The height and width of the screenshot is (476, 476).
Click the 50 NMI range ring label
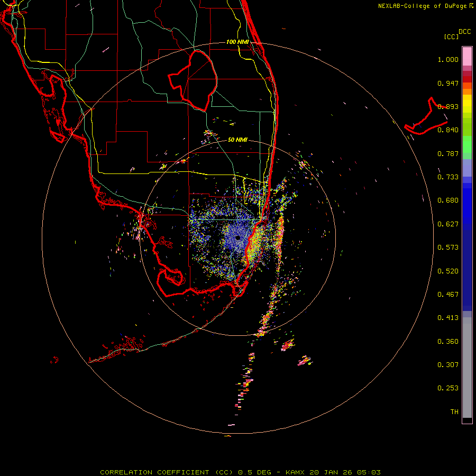(237, 140)
